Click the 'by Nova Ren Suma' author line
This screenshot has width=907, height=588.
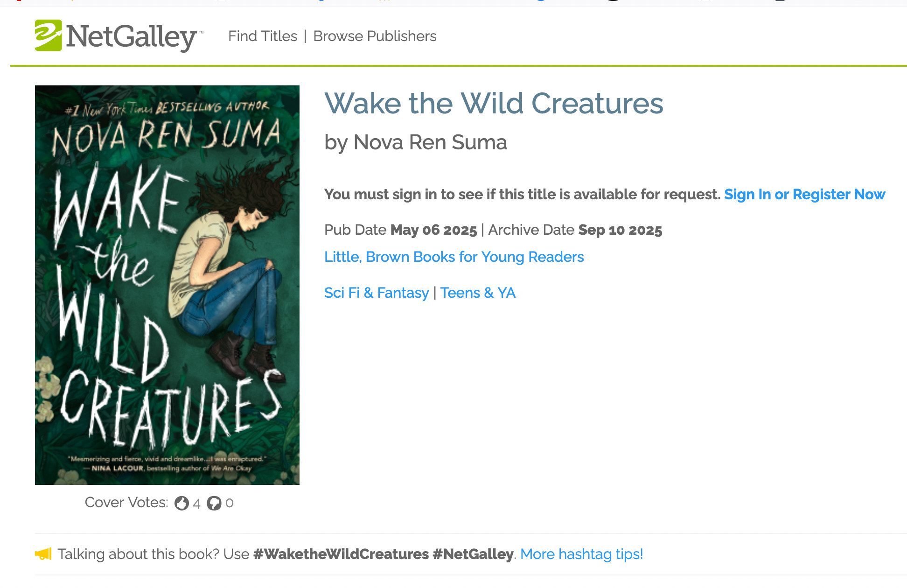coord(415,142)
